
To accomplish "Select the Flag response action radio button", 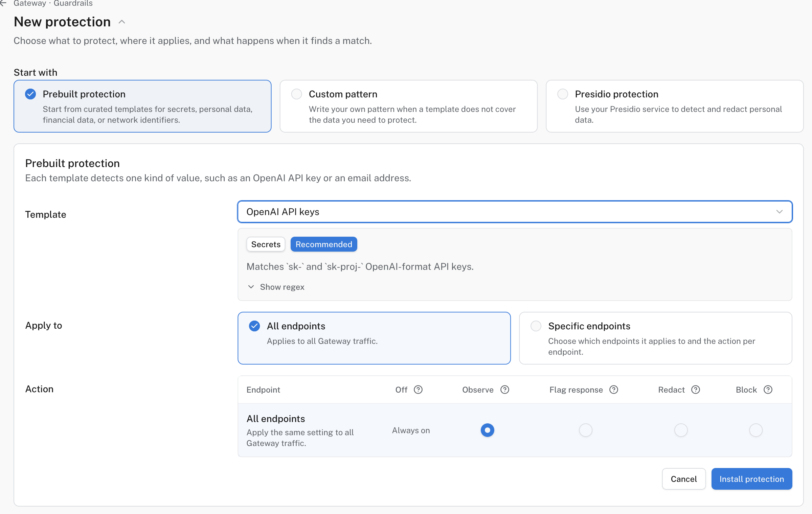I will (x=586, y=430).
